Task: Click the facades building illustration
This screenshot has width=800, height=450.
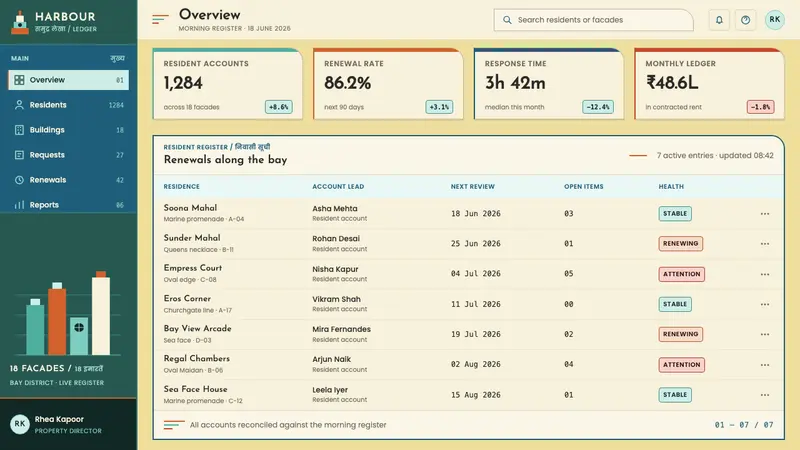Action: (x=68, y=313)
